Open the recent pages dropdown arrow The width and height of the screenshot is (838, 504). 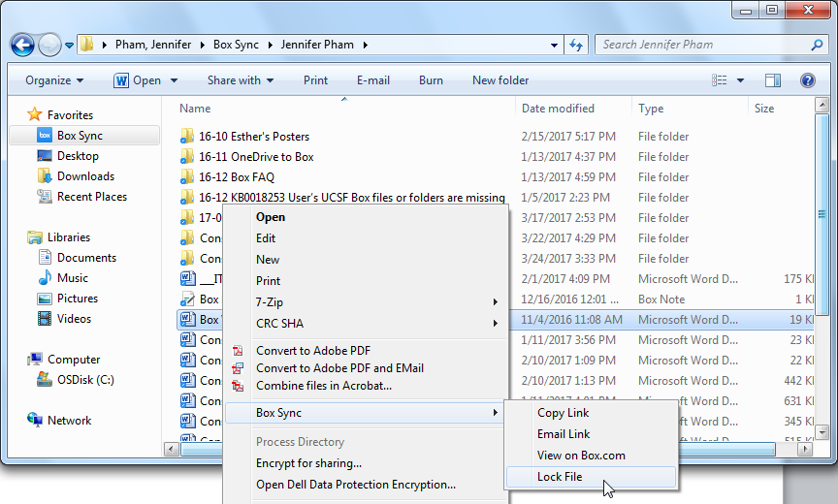(70, 46)
